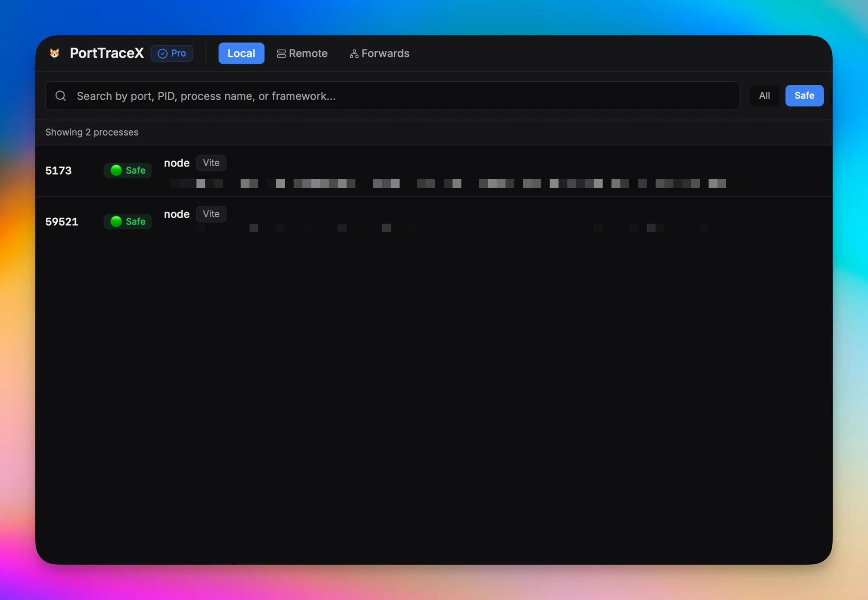Click the Pro badge
This screenshot has height=600, width=868.
coord(172,53)
